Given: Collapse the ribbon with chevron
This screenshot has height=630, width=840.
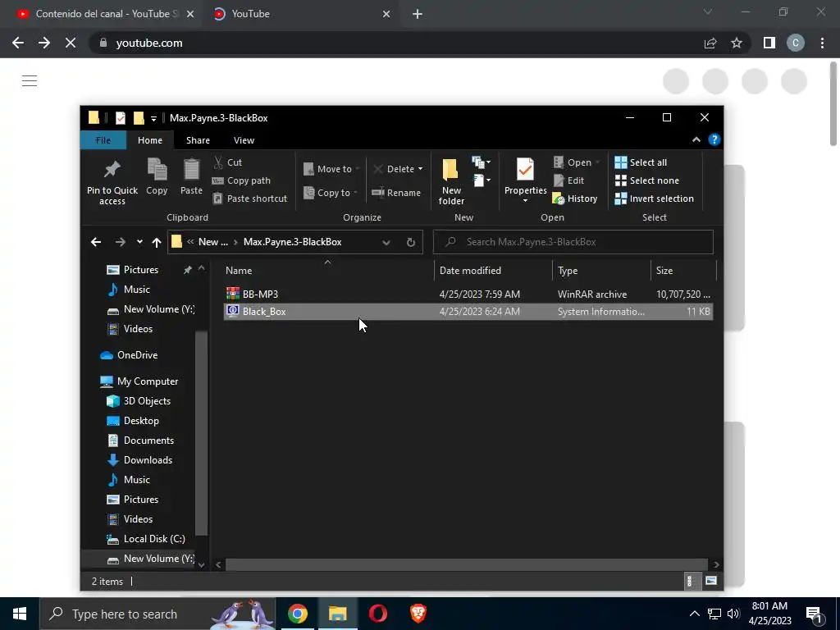Looking at the screenshot, I should coord(696,139).
